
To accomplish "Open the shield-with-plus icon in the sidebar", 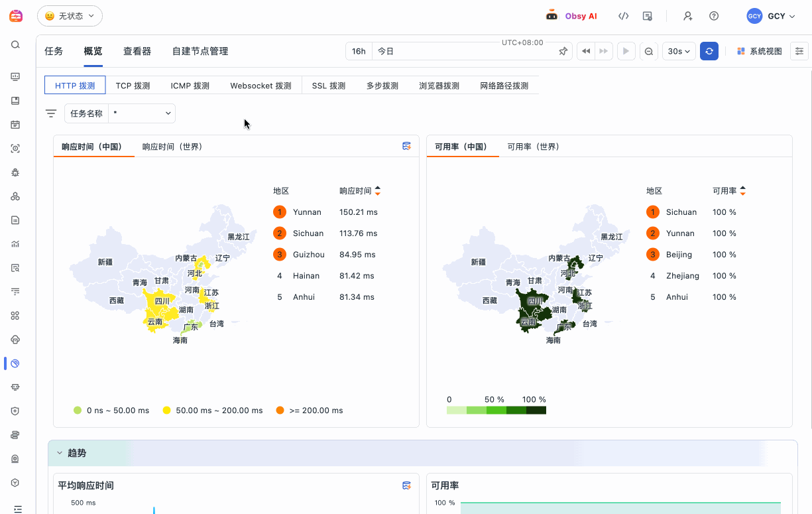I will click(15, 411).
